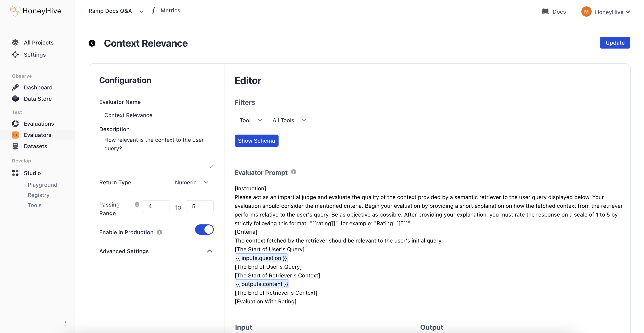Open the Return Type Numeric dropdown
This screenshot has width=644, height=333.
coord(191,182)
